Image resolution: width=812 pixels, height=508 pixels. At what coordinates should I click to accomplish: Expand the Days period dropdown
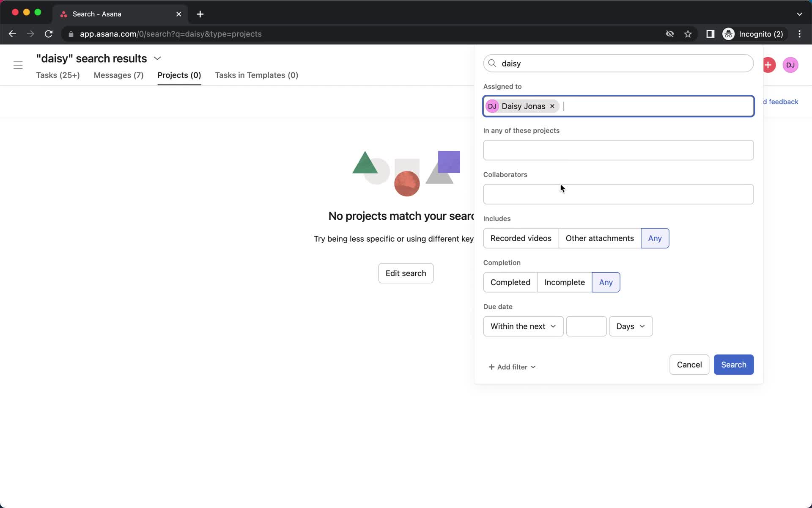630,326
